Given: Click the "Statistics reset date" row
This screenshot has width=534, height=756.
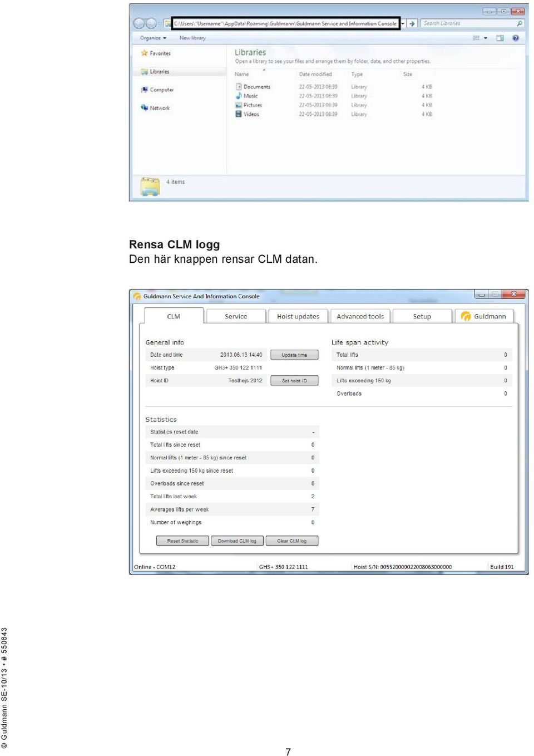Looking at the screenshot, I should 232,432.
